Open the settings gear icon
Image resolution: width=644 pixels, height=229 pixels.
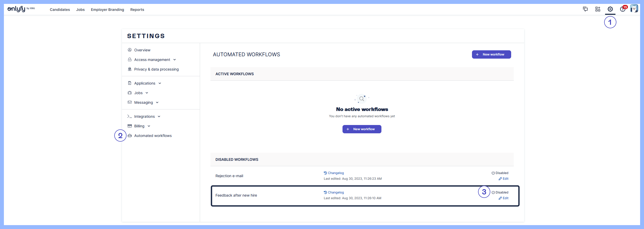tap(610, 9)
